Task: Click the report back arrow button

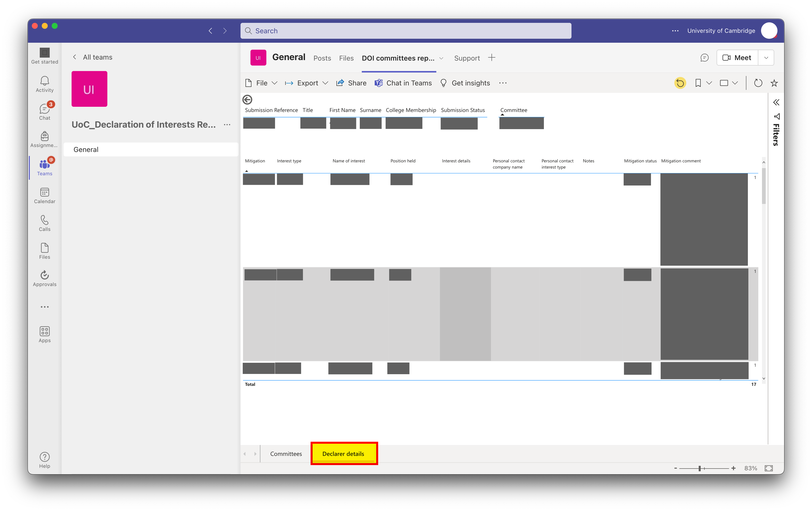Action: click(x=247, y=99)
